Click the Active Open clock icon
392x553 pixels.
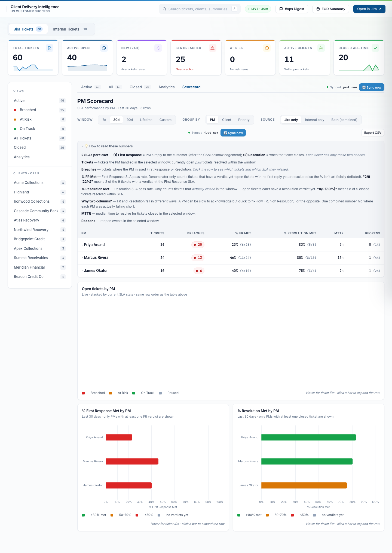[104, 48]
